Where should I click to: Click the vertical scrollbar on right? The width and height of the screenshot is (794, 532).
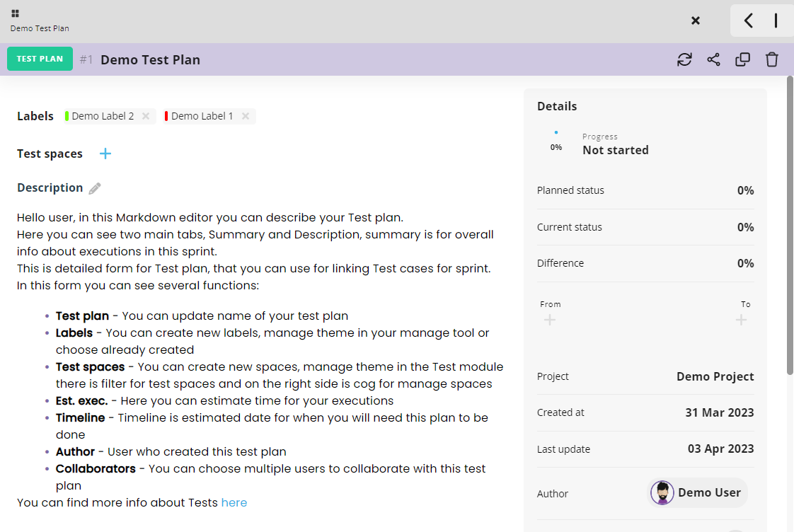point(790,226)
